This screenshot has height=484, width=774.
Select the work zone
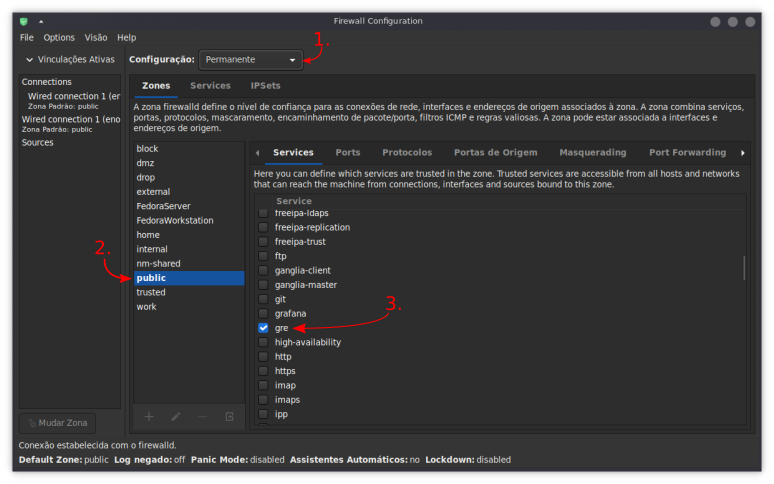pos(189,307)
